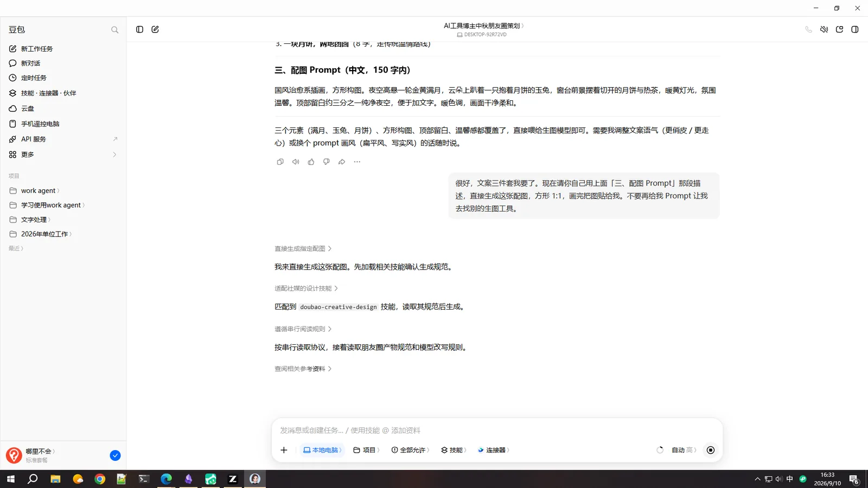Screen dimensions: 868x488
Task: Open the terminal app in taskbar
Action: 144,479
